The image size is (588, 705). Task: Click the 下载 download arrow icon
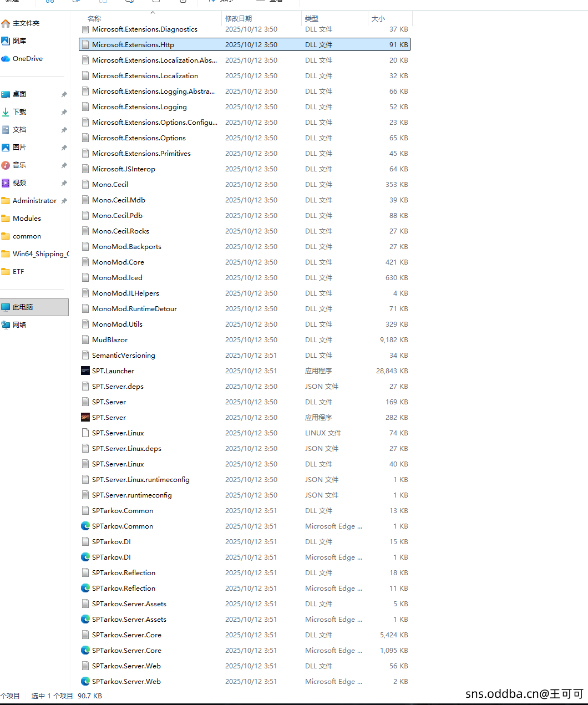[6, 112]
